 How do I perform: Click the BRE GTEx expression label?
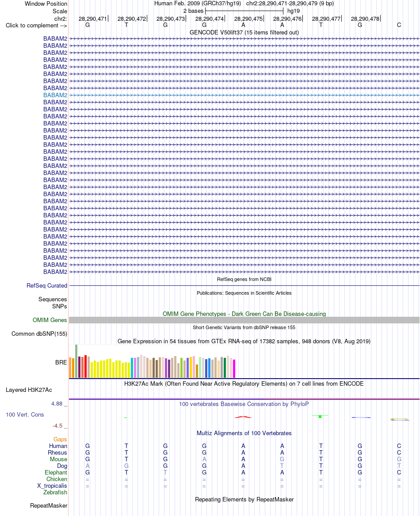click(x=61, y=362)
